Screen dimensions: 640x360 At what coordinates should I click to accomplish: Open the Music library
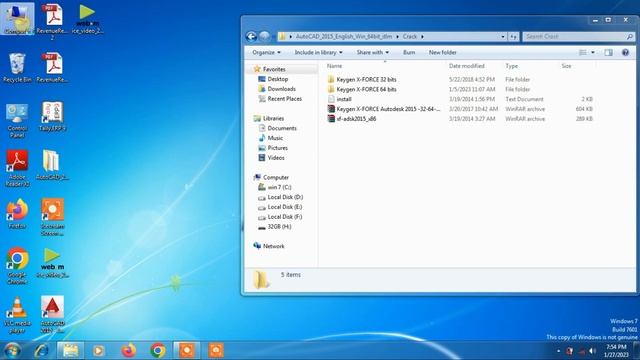275,138
